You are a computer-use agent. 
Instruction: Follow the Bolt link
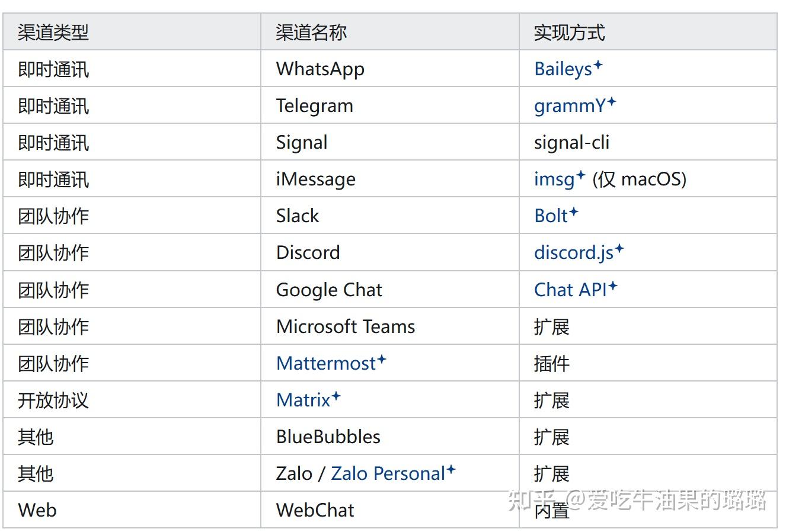(x=551, y=216)
